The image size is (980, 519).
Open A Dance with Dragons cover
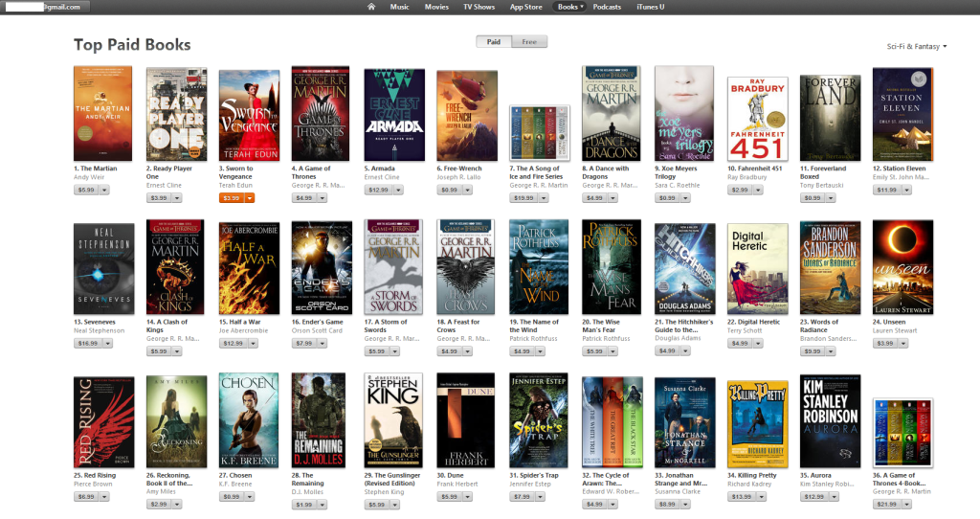(612, 114)
